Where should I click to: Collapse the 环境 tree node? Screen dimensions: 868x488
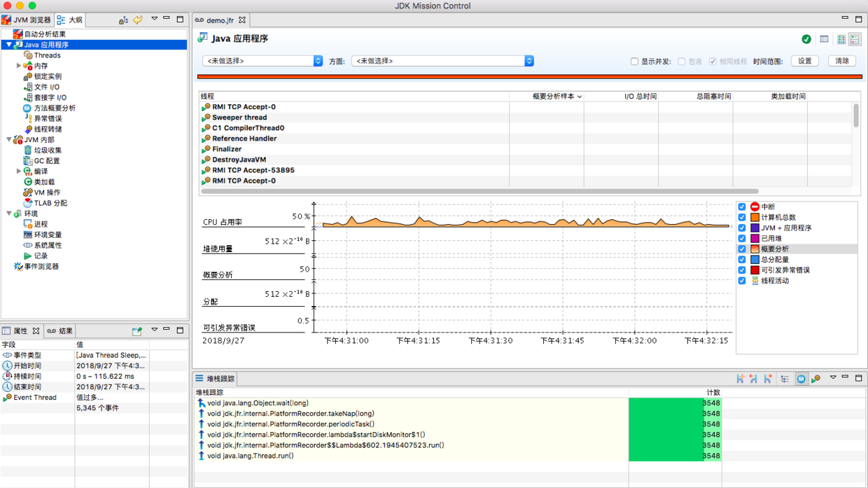click(8, 214)
